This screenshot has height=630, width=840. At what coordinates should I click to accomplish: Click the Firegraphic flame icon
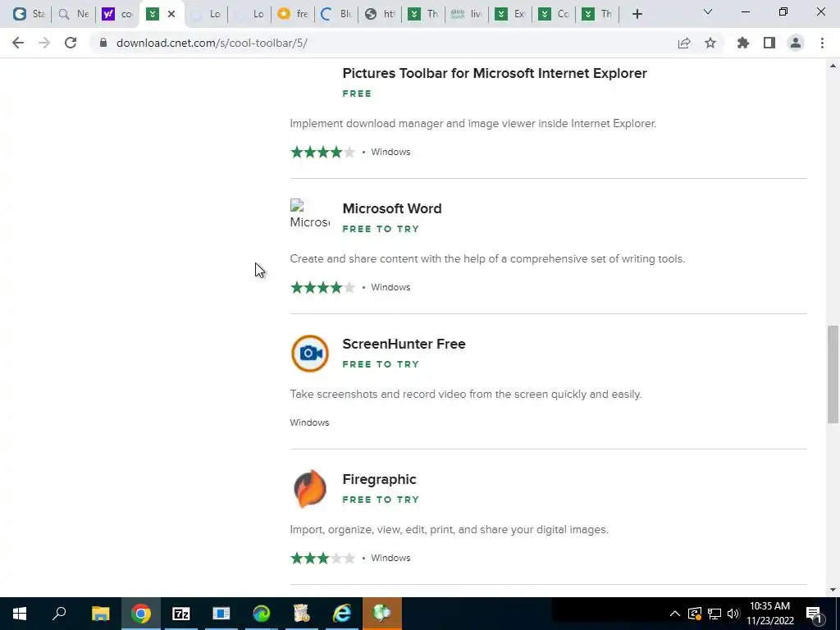click(309, 489)
